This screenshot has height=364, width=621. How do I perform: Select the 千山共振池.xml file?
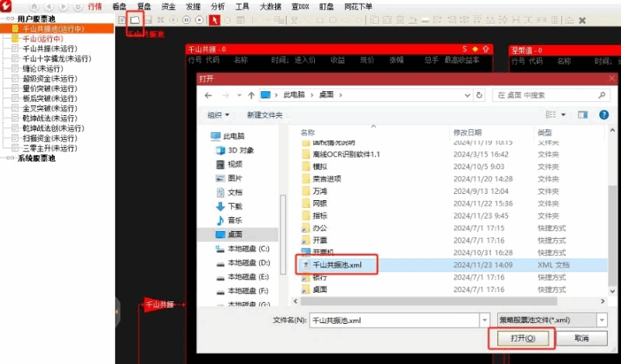[x=337, y=265]
